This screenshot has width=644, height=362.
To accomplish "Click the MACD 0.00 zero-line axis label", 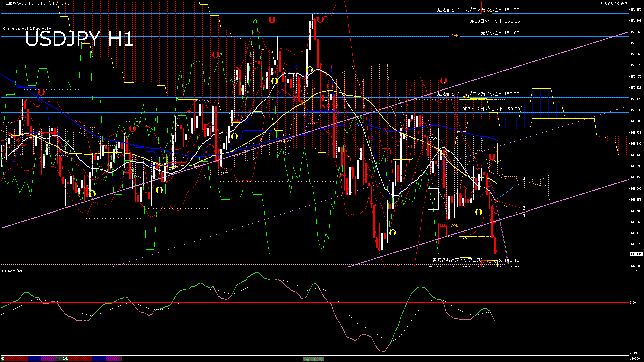I will [x=633, y=303].
